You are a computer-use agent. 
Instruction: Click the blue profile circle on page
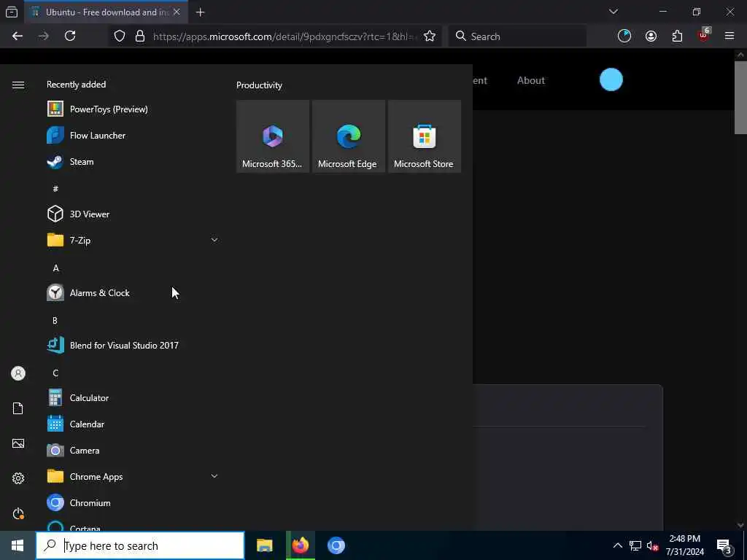pos(611,79)
